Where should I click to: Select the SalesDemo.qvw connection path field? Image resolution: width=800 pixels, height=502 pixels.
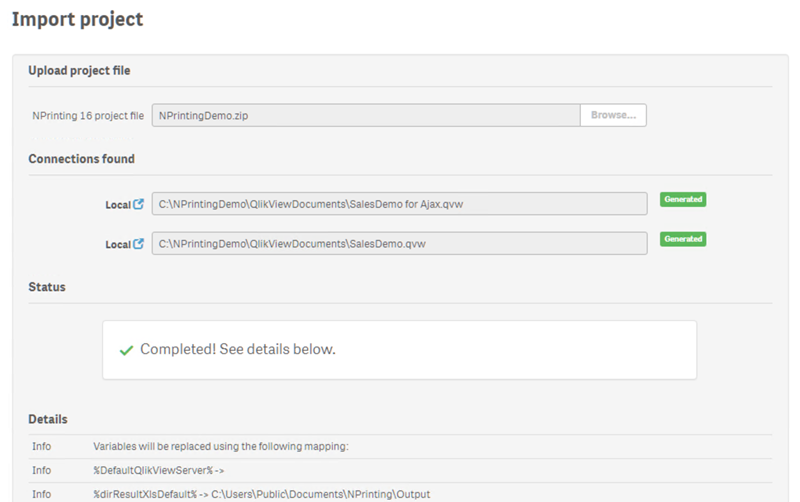pyautogui.click(x=399, y=244)
